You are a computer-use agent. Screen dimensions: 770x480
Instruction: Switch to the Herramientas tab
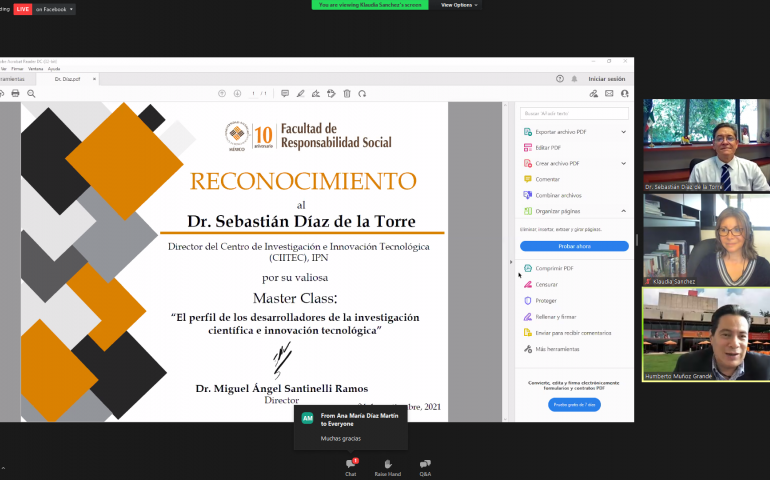(x=12, y=79)
